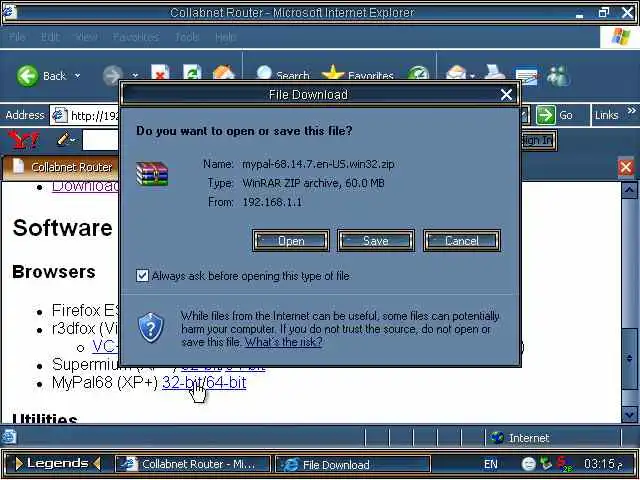Open the MyPal68 32-bit download link

pyautogui.click(x=182, y=382)
